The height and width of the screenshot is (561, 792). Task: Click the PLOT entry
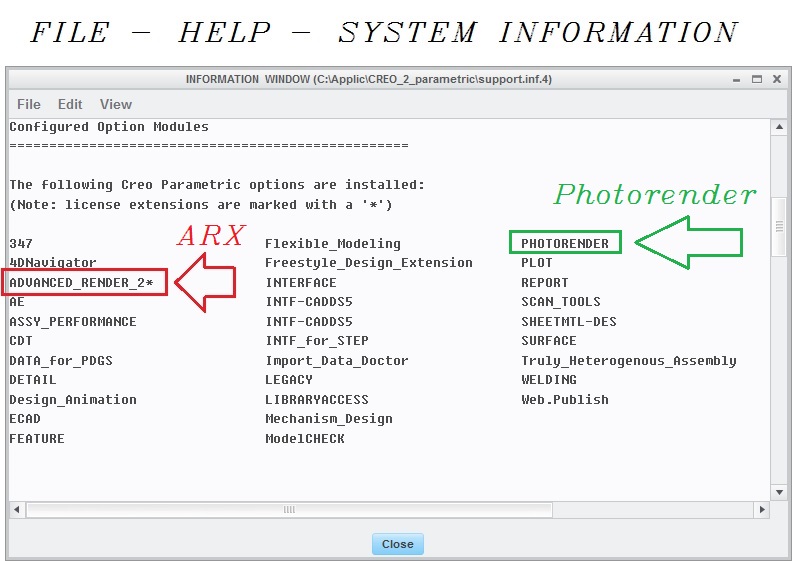pyautogui.click(x=536, y=263)
